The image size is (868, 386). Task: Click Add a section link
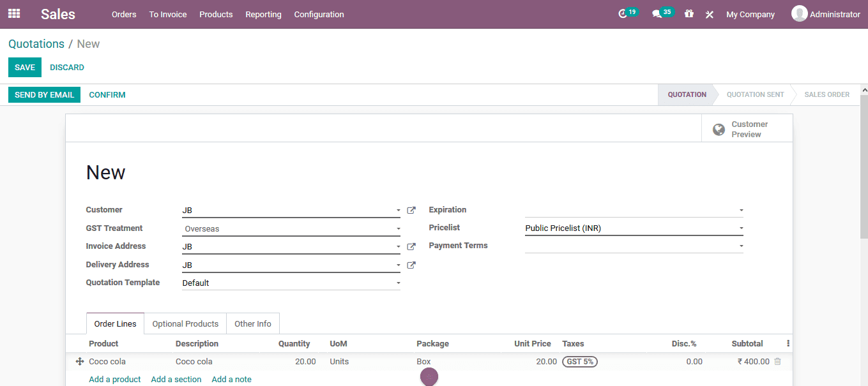(176, 379)
